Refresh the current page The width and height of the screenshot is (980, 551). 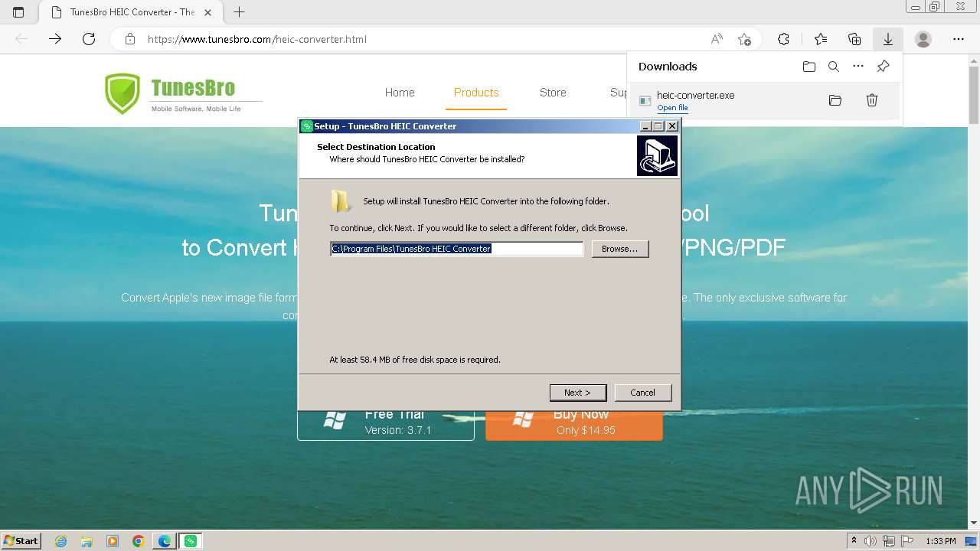point(89,39)
